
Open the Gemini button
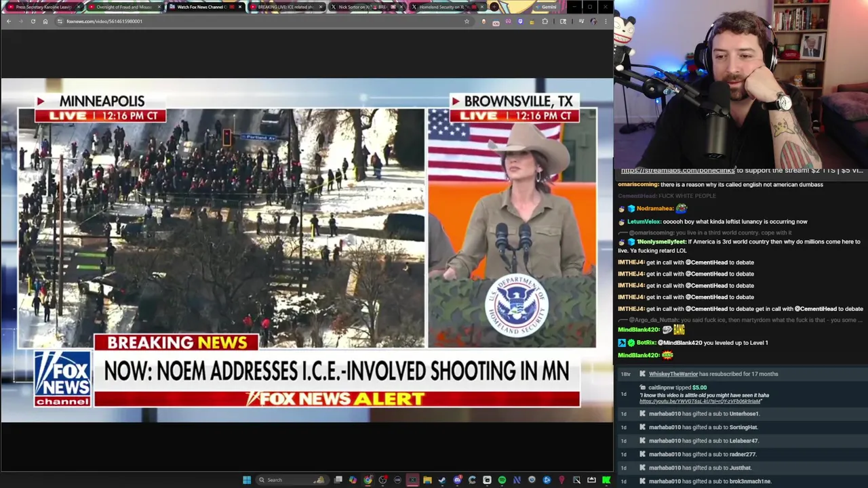547,7
